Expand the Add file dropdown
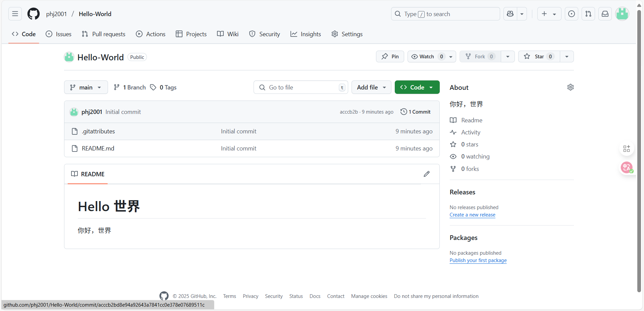644x311 pixels. point(371,87)
